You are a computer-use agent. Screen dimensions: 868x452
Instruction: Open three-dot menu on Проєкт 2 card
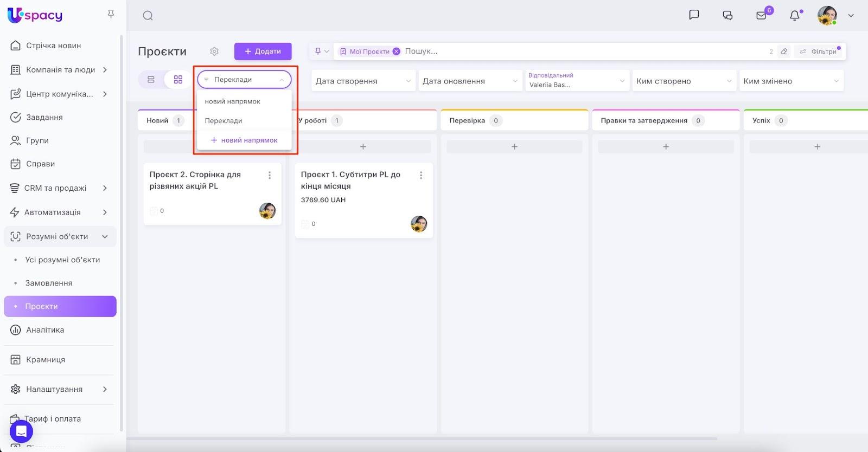270,175
